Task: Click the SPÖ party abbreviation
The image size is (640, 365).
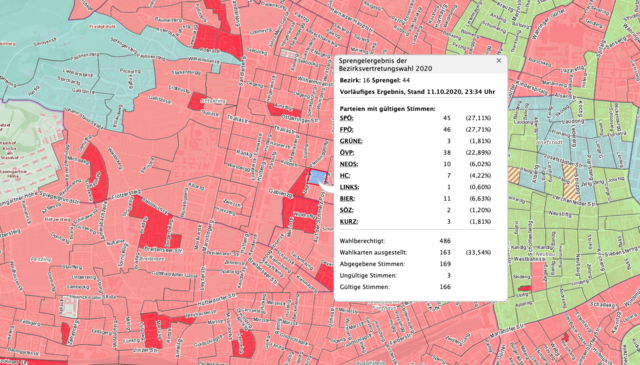Action: [347, 118]
